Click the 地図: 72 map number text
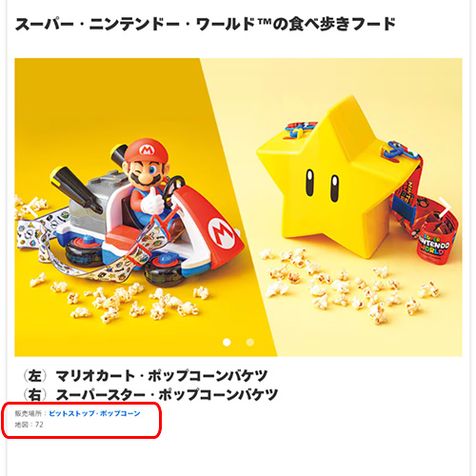 point(29,425)
